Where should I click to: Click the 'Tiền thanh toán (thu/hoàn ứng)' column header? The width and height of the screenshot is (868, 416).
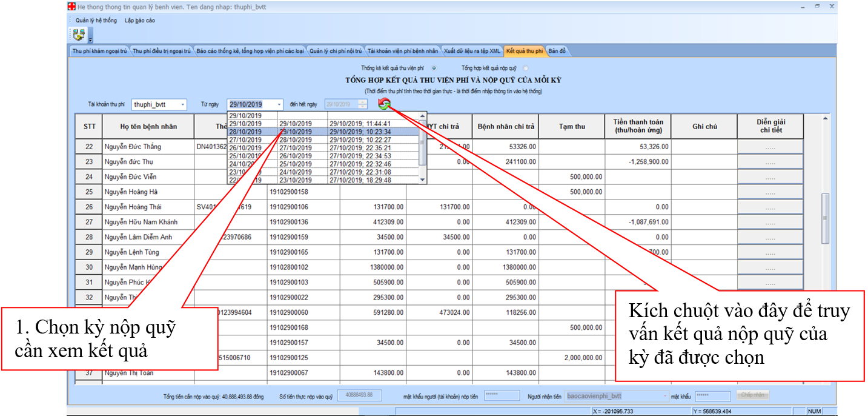(x=638, y=127)
